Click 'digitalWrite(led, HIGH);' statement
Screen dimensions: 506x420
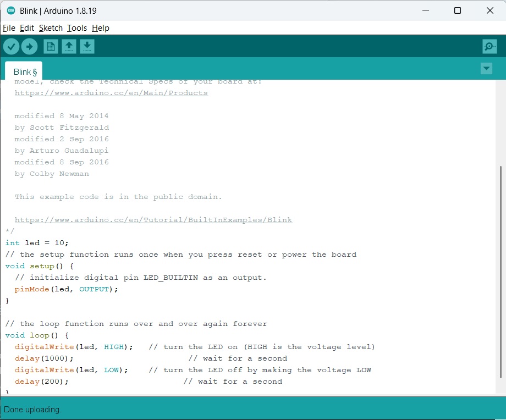point(74,347)
